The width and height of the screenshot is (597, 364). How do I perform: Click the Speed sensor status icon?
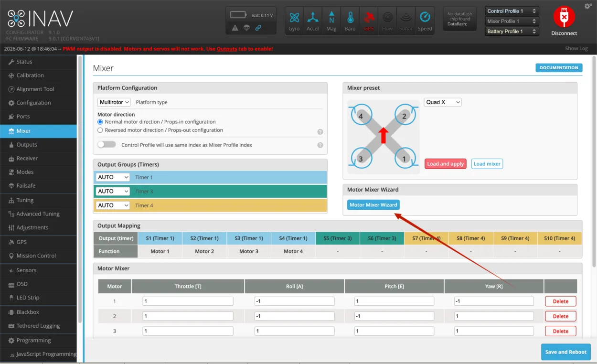425,21
